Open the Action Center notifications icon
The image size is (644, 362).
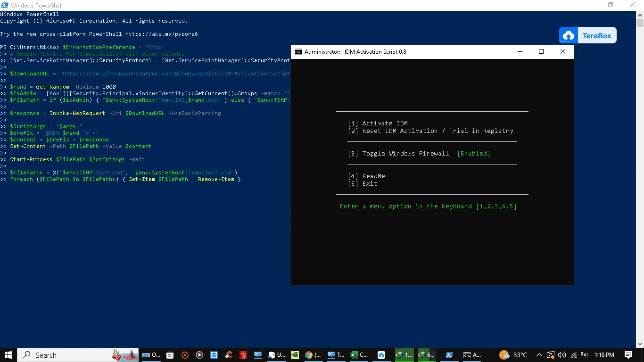[x=628, y=355]
